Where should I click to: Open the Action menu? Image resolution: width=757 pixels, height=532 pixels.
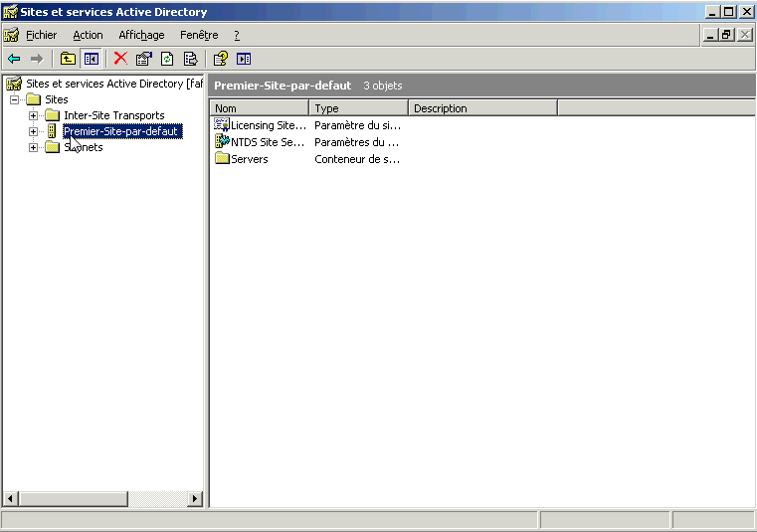pos(88,35)
